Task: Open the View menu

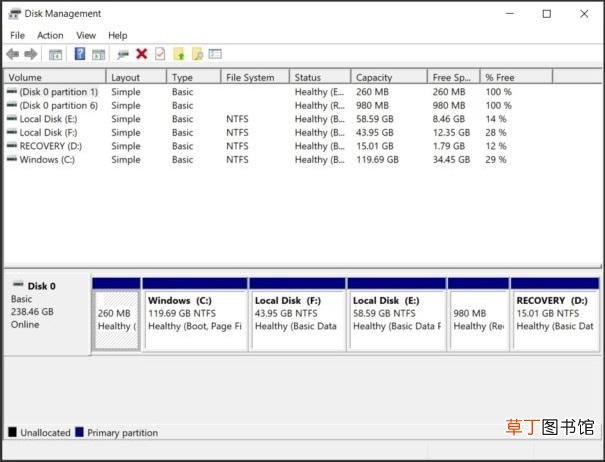Action: click(x=86, y=36)
